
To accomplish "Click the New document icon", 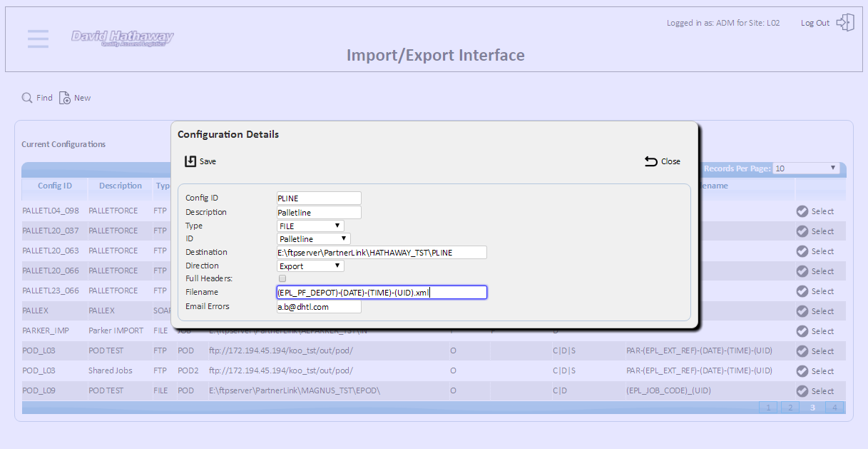I will [65, 98].
